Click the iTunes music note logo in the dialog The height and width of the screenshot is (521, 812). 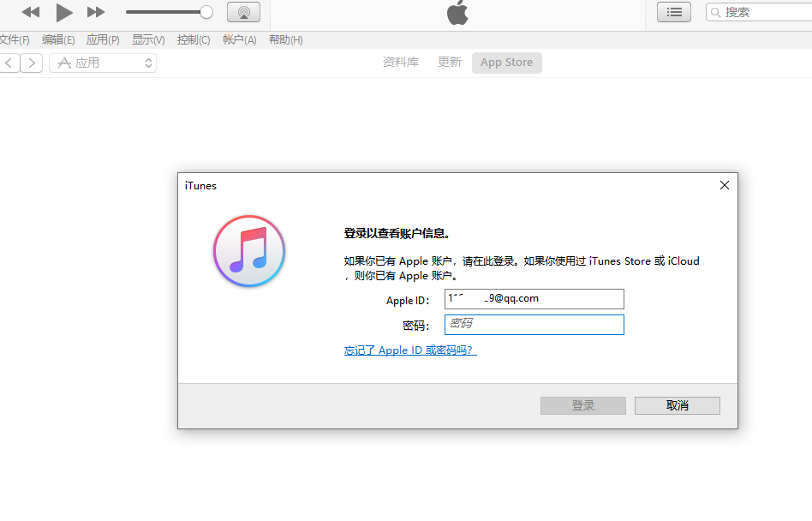248,250
